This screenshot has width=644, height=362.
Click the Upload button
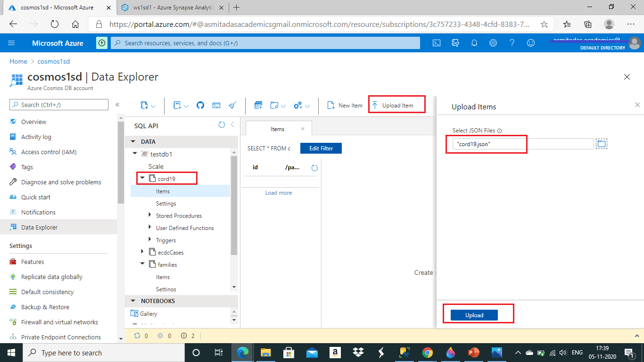(x=474, y=315)
